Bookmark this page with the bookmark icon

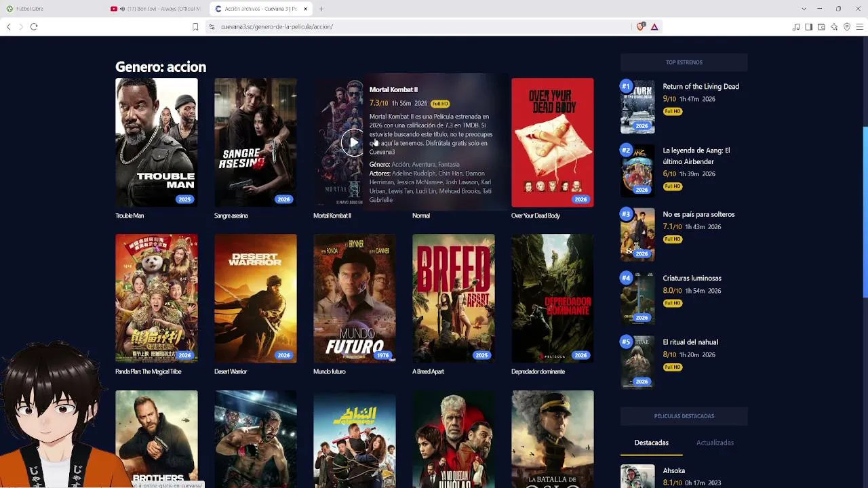pos(195,26)
